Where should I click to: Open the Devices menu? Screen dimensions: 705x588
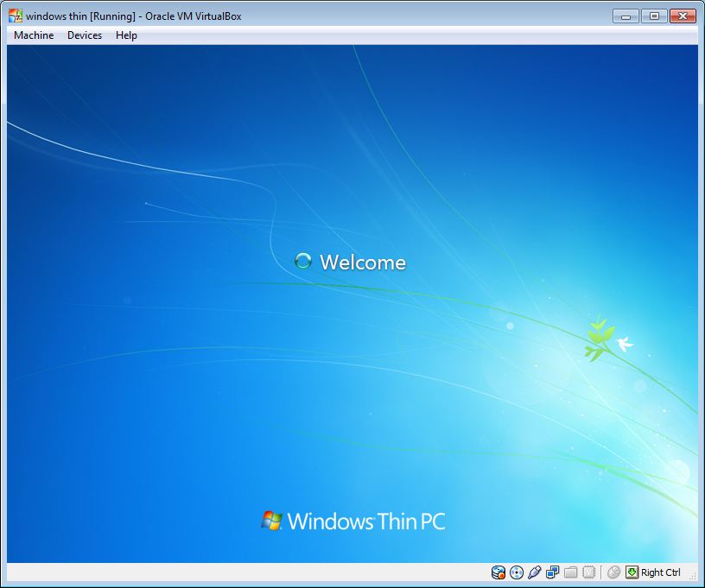point(85,35)
